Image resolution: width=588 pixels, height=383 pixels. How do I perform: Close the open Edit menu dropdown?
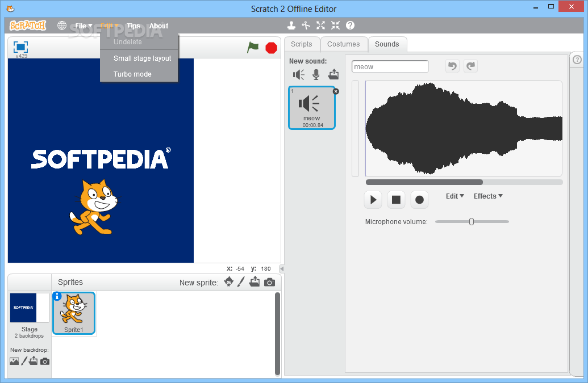coord(109,26)
